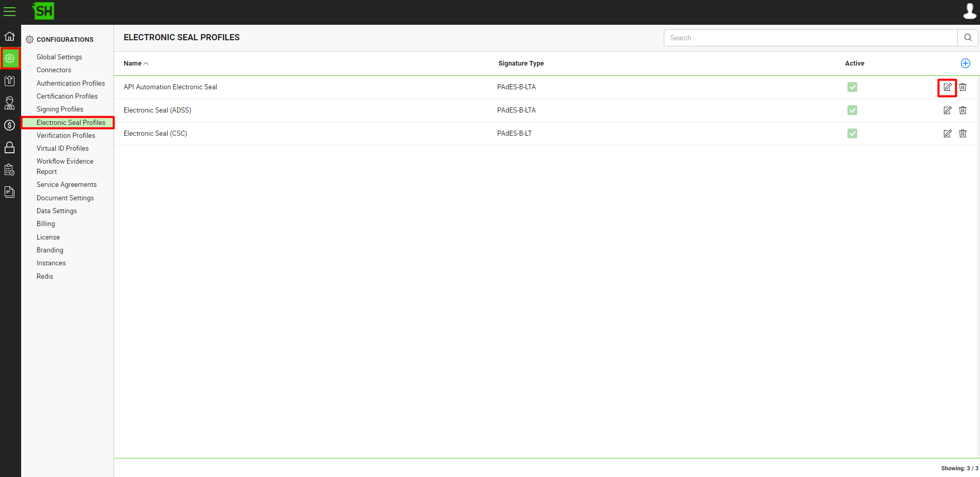
Task: Open License page
Action: 48,237
